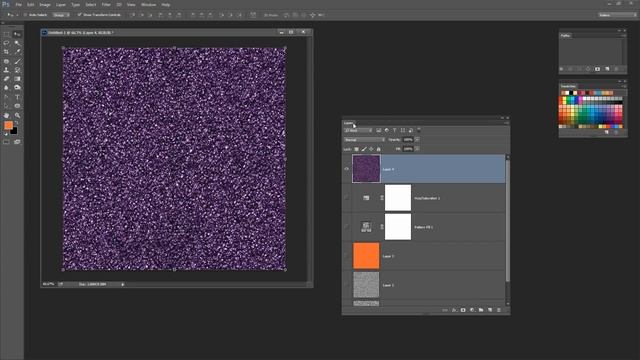The image size is (640, 360).
Task: Select the Spot Healing Brush tool
Action: (6, 61)
